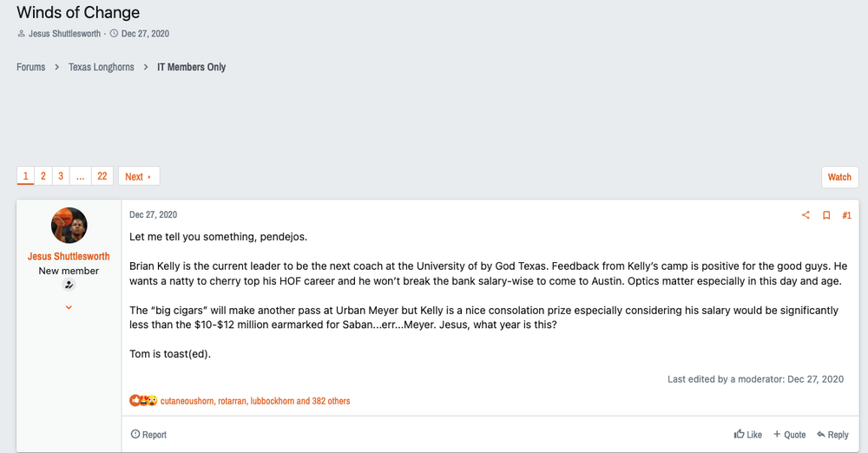Go to page 3

pyautogui.click(x=61, y=176)
